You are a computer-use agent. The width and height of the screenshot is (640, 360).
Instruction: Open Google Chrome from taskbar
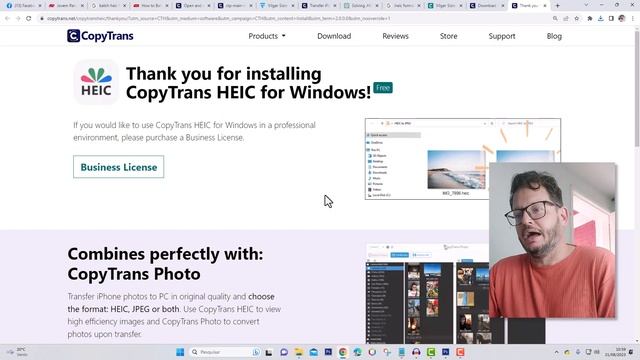tap(343, 352)
